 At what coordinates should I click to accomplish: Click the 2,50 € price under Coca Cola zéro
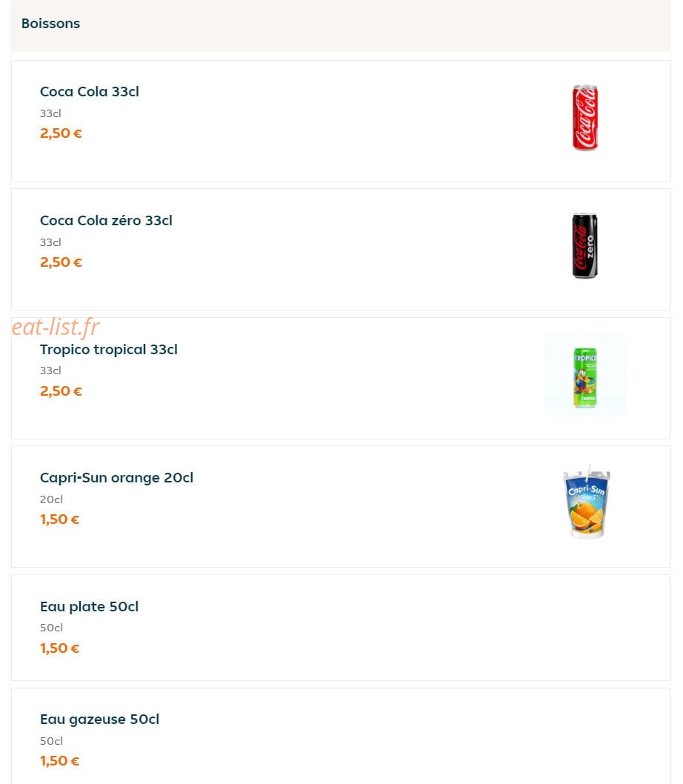click(61, 262)
